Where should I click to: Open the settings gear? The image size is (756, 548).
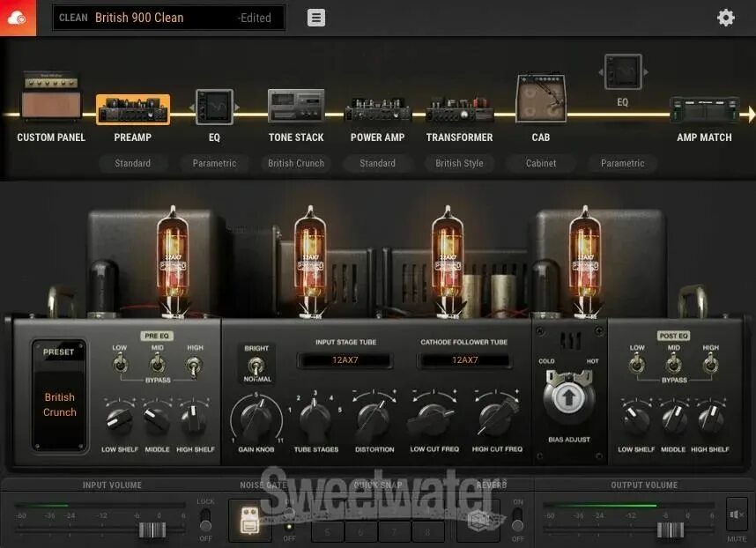[x=726, y=18]
